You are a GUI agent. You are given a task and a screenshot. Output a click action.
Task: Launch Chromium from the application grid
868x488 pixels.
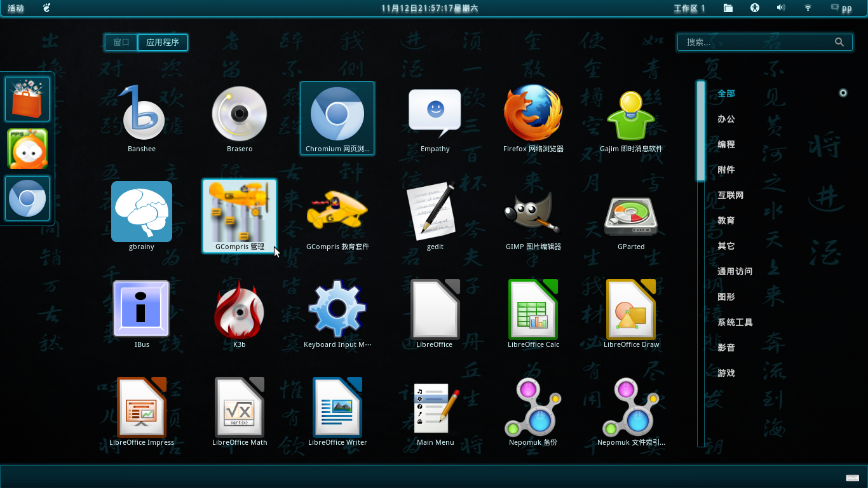(x=337, y=118)
